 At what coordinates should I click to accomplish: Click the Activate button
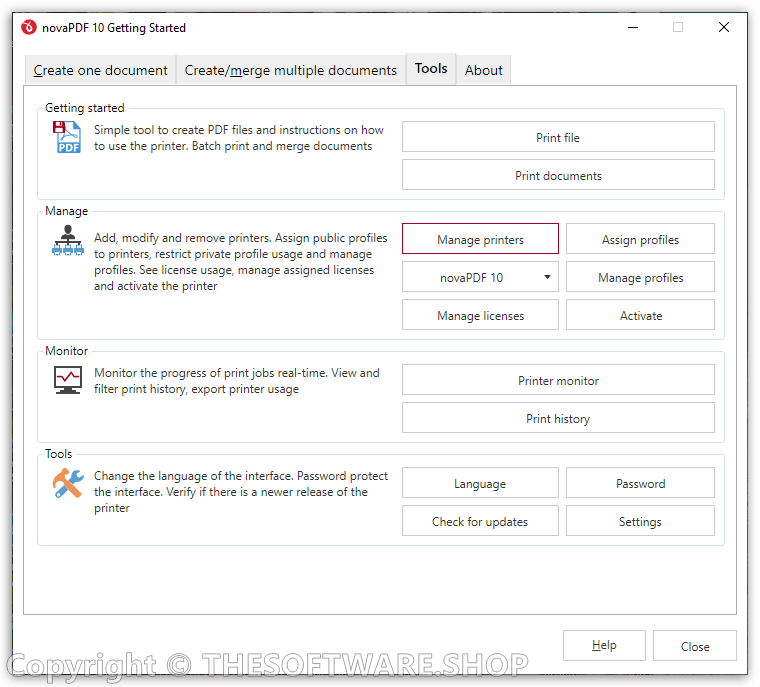pyautogui.click(x=640, y=315)
